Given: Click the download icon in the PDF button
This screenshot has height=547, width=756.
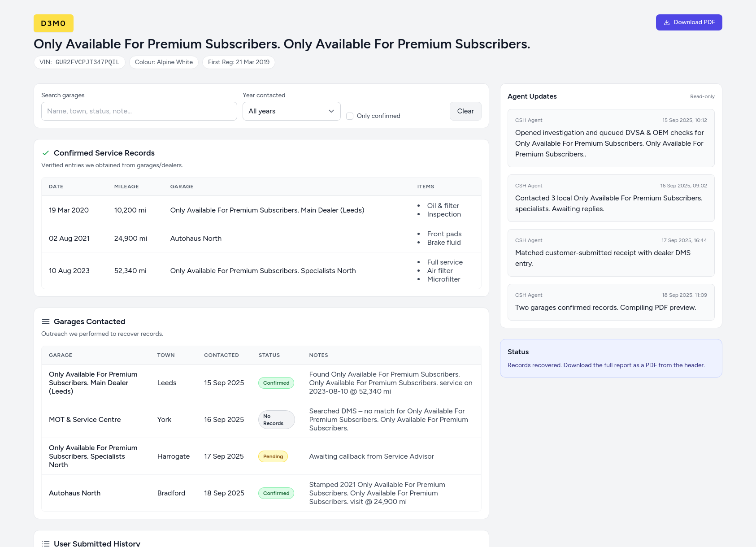Looking at the screenshot, I should [667, 22].
